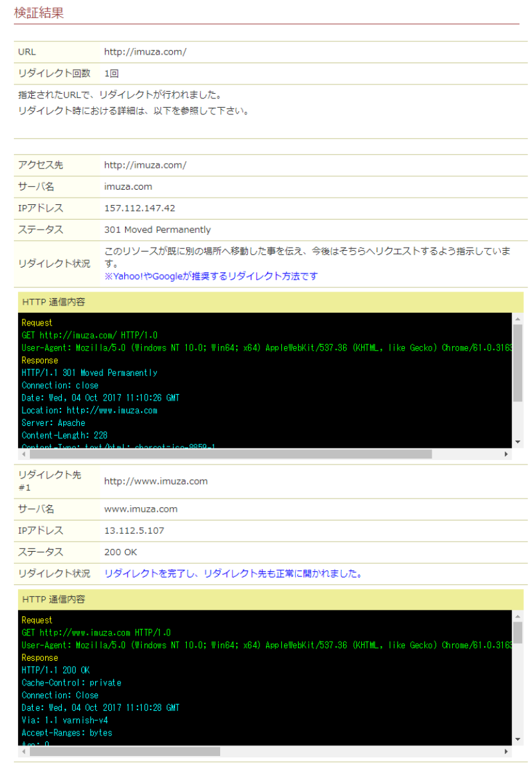Click Via: 1.1 varnish-v4 log line
Image resolution: width=532 pixels, height=772 pixels.
pyautogui.click(x=65, y=720)
